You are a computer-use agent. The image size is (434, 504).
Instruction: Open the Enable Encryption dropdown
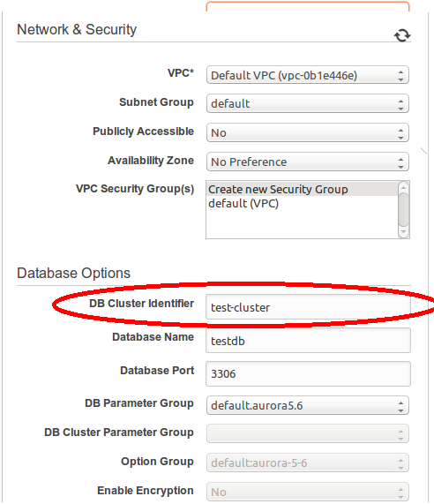coord(308,492)
